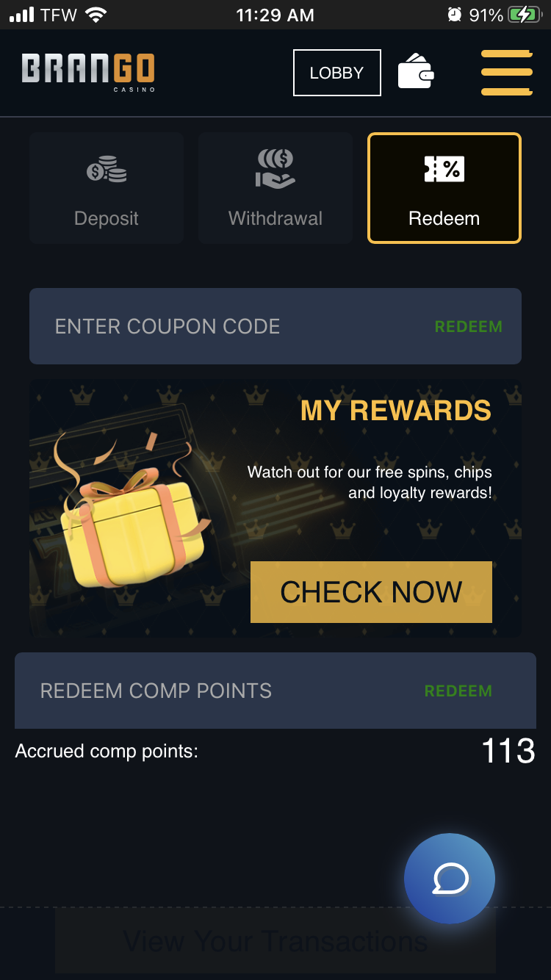Open View Your Transactions
The height and width of the screenshot is (980, 551).
(x=275, y=941)
